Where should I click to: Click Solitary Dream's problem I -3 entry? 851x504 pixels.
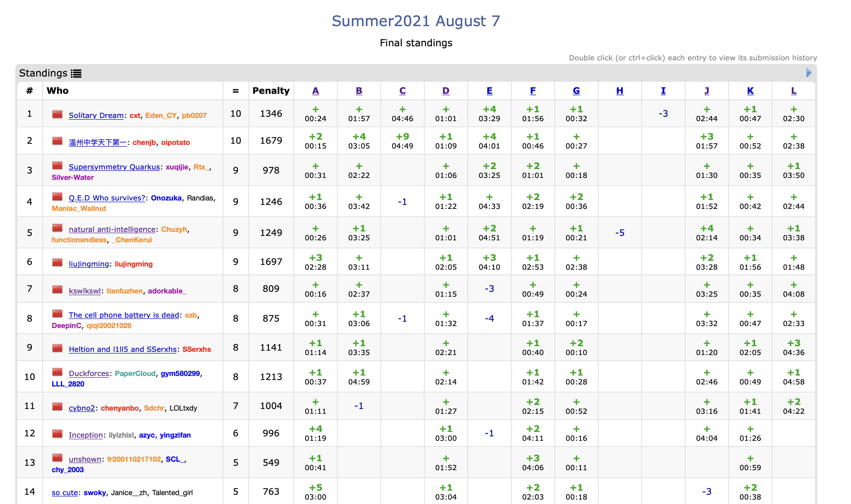pyautogui.click(x=663, y=114)
